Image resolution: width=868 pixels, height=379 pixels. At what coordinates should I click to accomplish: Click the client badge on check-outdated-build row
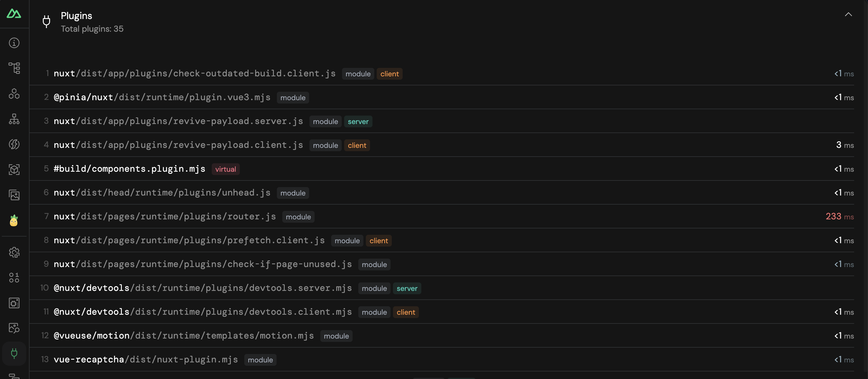pyautogui.click(x=390, y=74)
